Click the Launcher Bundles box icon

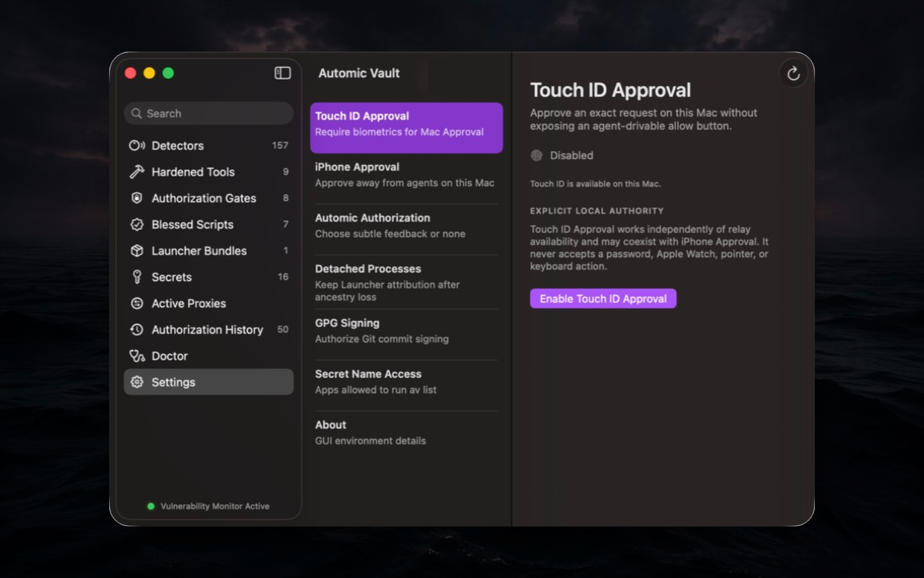(137, 251)
